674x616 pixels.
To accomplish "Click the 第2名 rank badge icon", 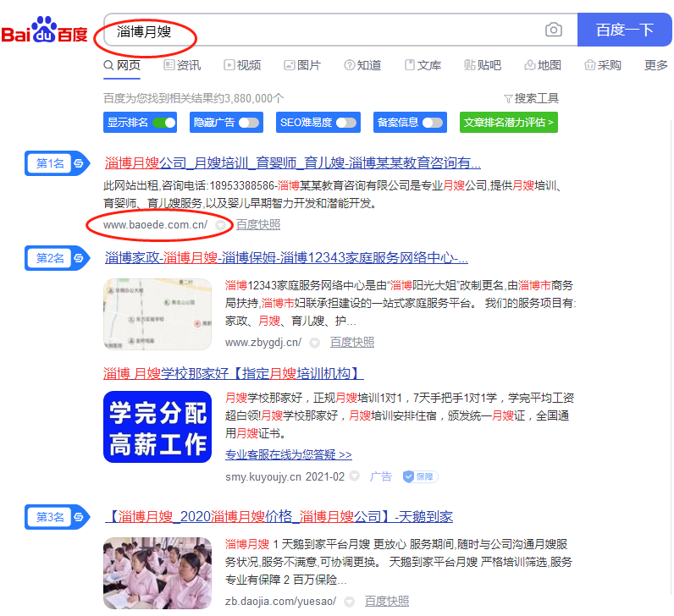I will point(58,258).
